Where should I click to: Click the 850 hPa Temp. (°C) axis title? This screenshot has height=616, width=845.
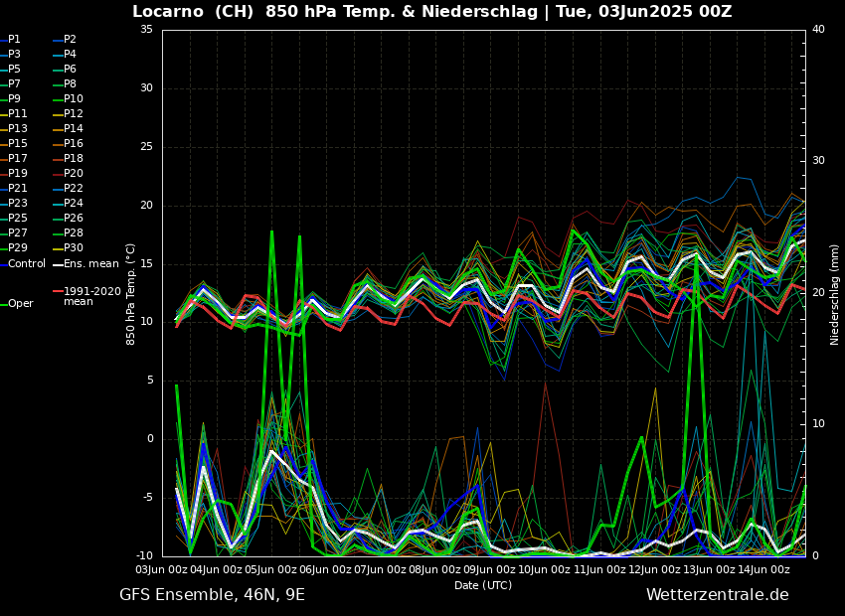[130, 294]
